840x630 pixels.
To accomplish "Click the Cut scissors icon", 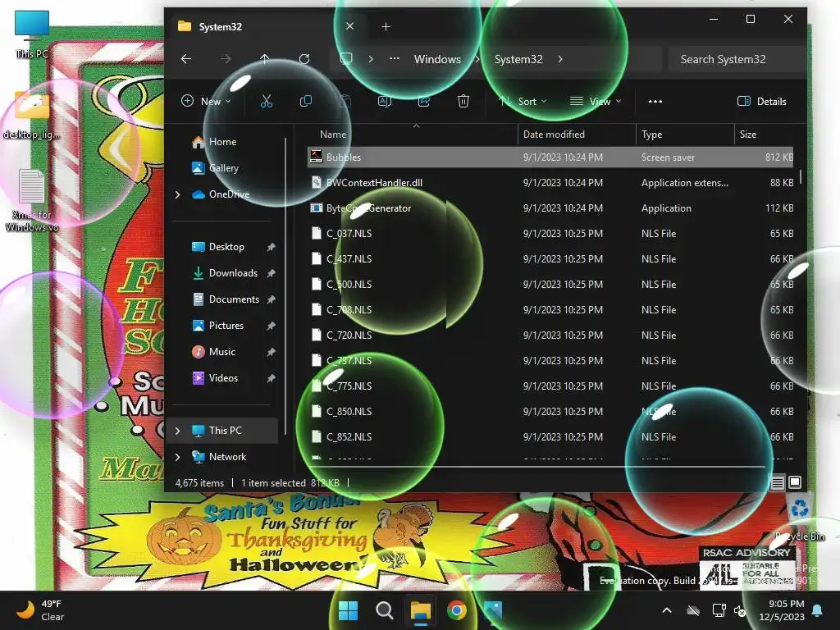I will point(267,101).
